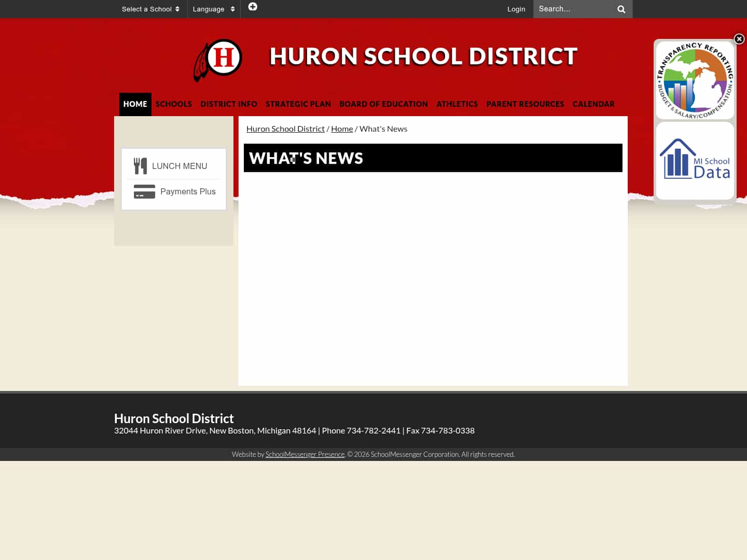Select the HOME navigation tab
Screen dimensions: 747x560
point(135,104)
